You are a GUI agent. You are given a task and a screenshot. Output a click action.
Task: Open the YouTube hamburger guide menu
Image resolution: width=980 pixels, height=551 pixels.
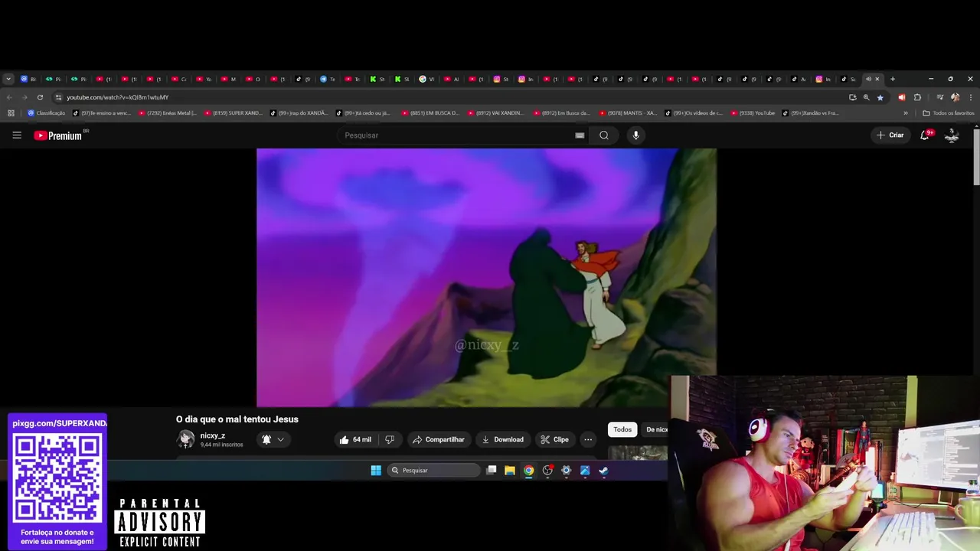[17, 135]
